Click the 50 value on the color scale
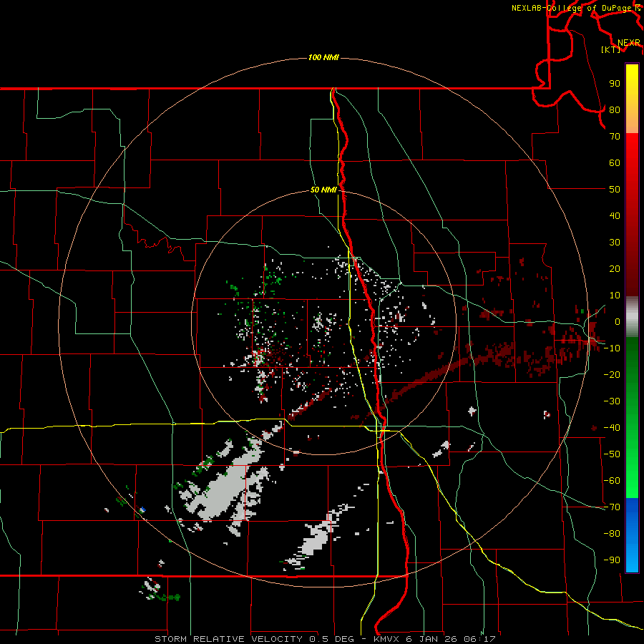Image resolution: width=644 pixels, height=644 pixels. 615,190
